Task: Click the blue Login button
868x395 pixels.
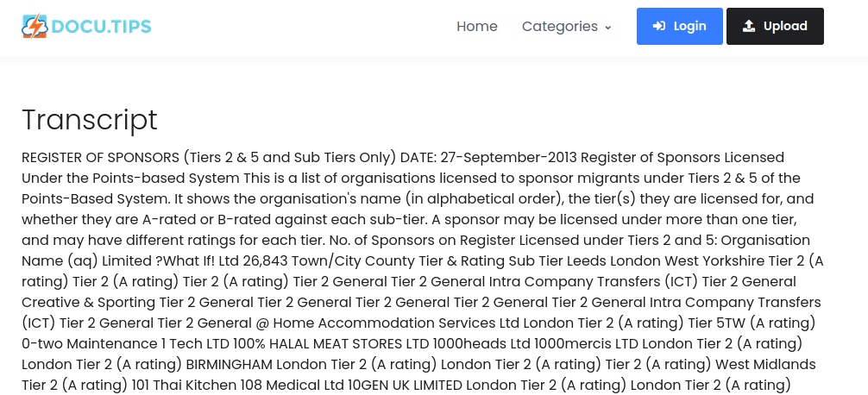Action: (x=679, y=26)
